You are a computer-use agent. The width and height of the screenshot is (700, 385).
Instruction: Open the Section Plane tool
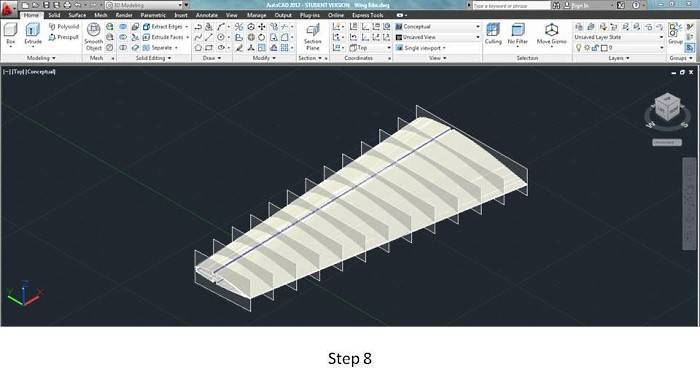point(312,37)
